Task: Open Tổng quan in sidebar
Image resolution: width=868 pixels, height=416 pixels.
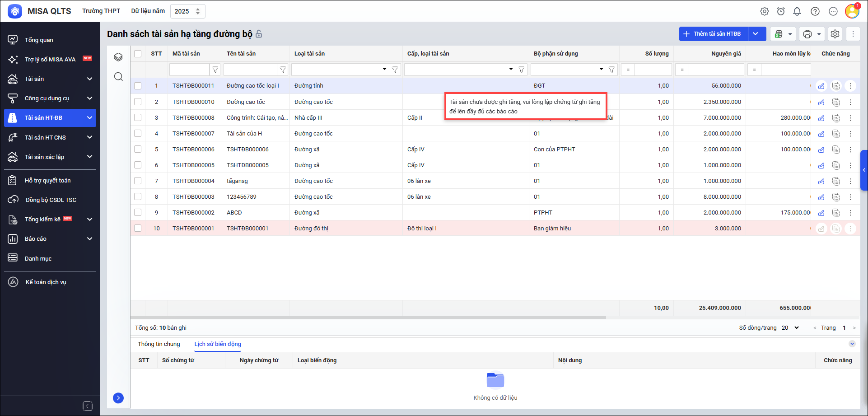Action: (x=39, y=40)
